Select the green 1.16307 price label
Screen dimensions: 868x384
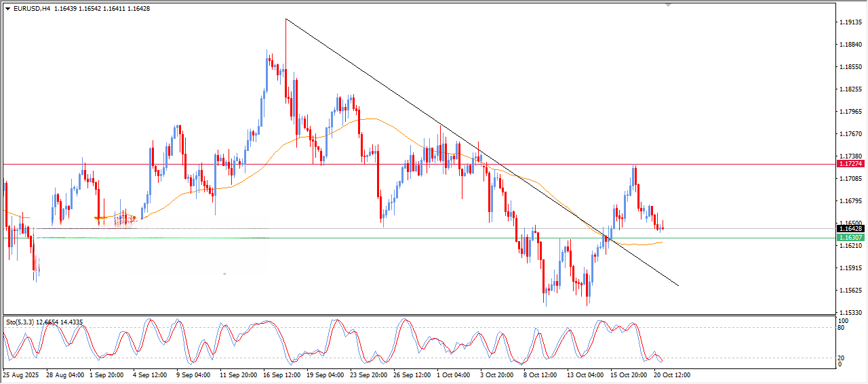pyautogui.click(x=850, y=238)
